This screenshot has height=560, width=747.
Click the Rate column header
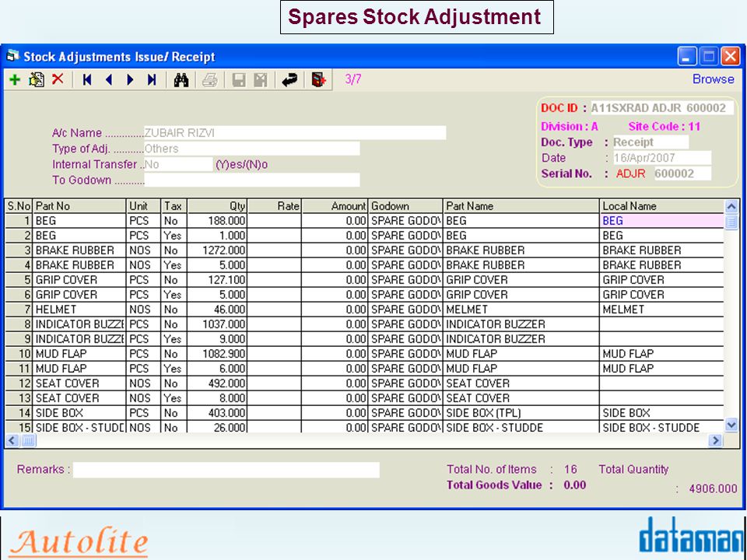coord(275,206)
